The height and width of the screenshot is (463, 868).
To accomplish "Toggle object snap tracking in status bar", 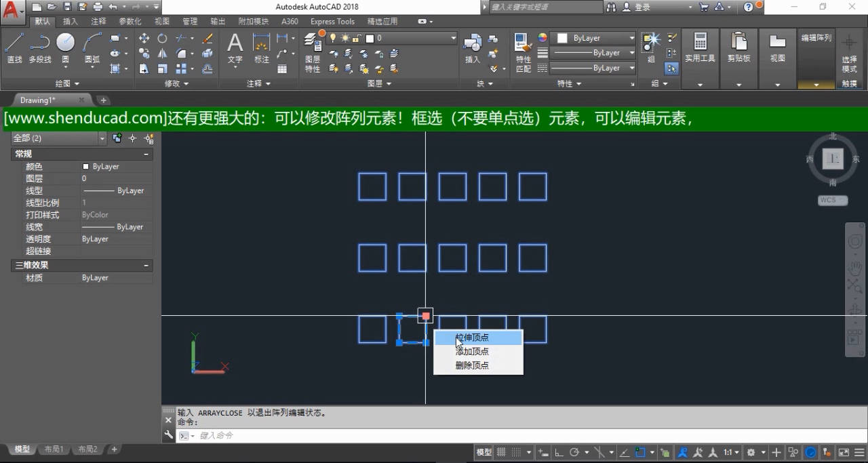I will pyautogui.click(x=624, y=452).
